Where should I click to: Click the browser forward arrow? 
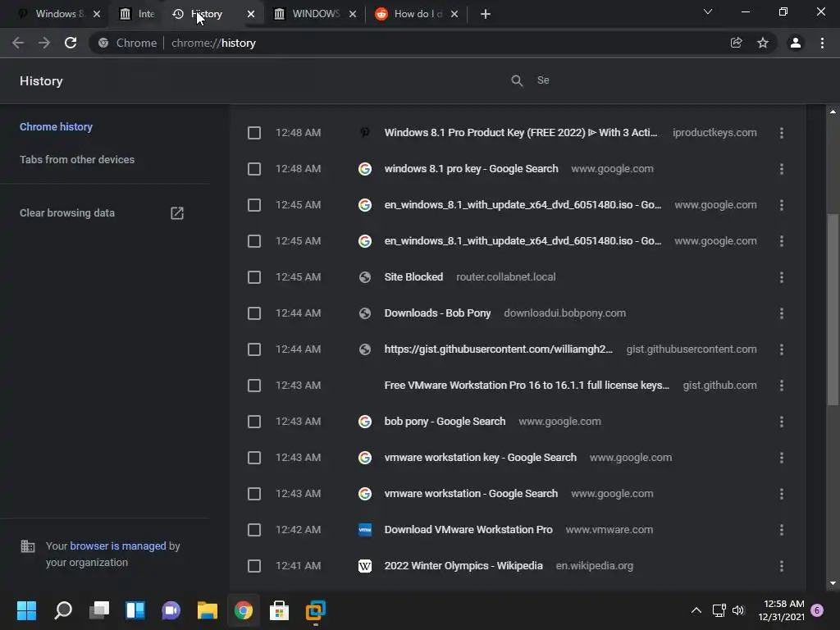(44, 43)
